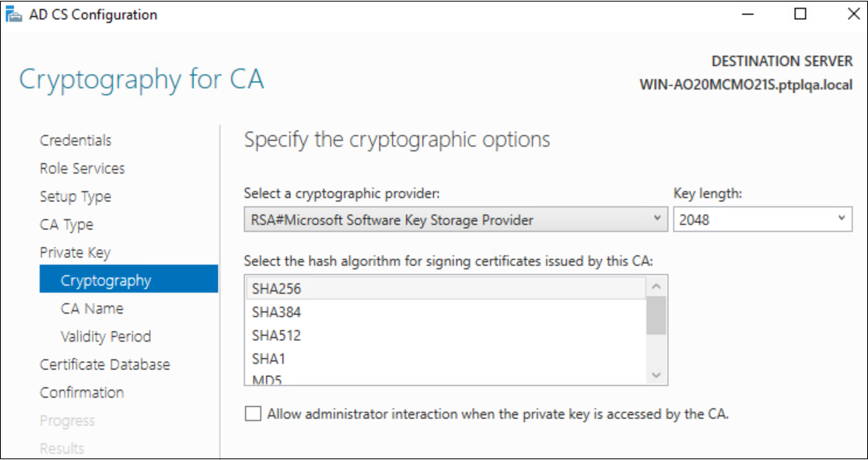868x460 pixels.
Task: Switch to the Validity Period page
Action: tap(106, 336)
